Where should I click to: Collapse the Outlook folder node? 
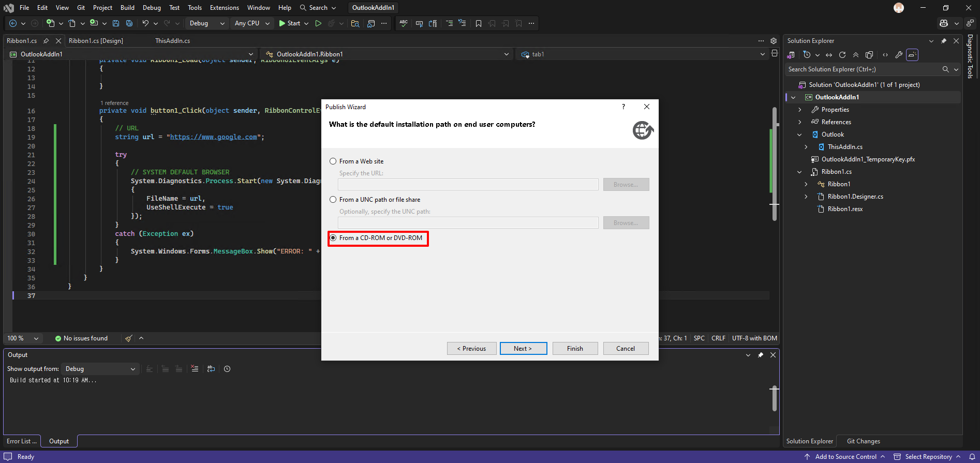(x=800, y=135)
